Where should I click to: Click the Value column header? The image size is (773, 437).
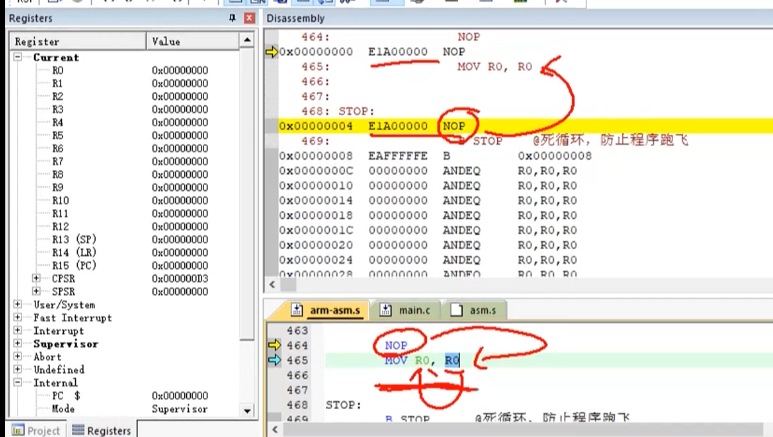(193, 41)
